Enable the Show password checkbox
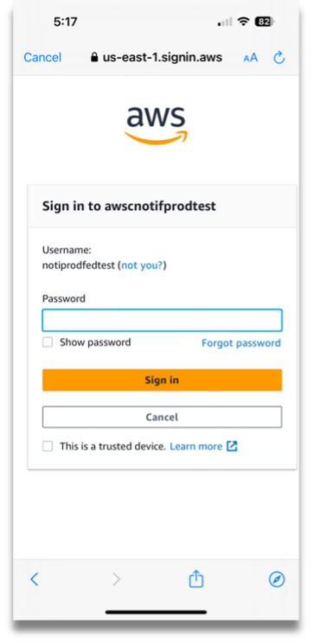This screenshot has height=644, width=314. (x=48, y=342)
